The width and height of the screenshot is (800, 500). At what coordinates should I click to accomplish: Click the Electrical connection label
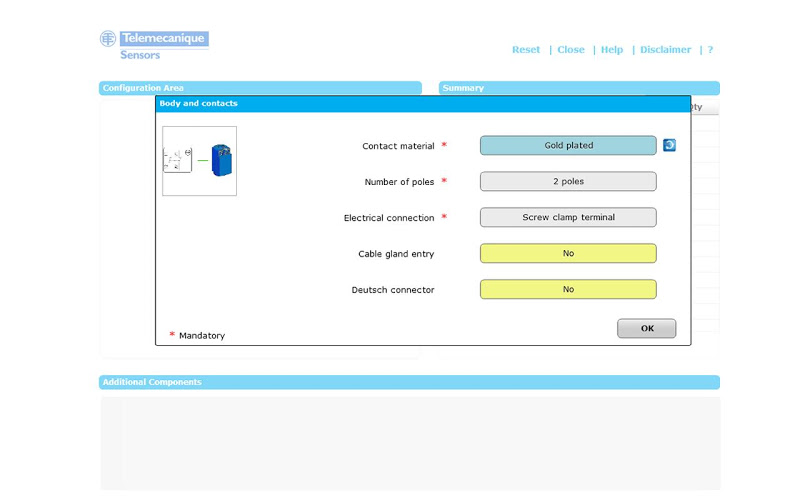pos(389,218)
